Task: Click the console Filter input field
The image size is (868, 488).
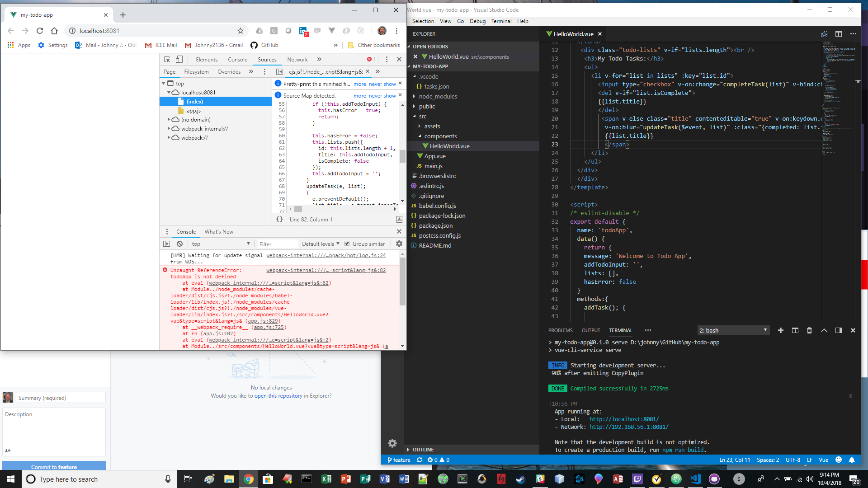Action: pyautogui.click(x=277, y=244)
